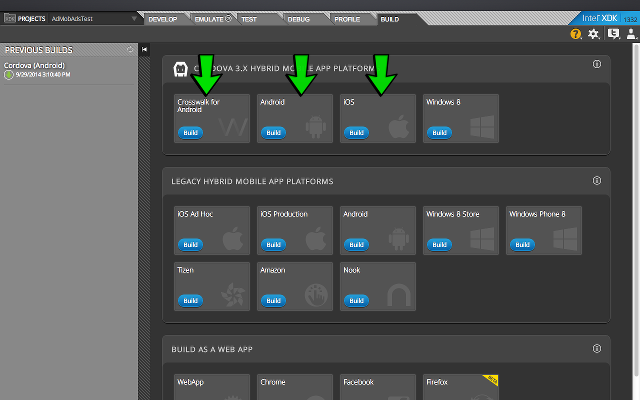The height and width of the screenshot is (400, 640).
Task: Click the Previous Builds panel header
Action: pyautogui.click(x=69, y=50)
